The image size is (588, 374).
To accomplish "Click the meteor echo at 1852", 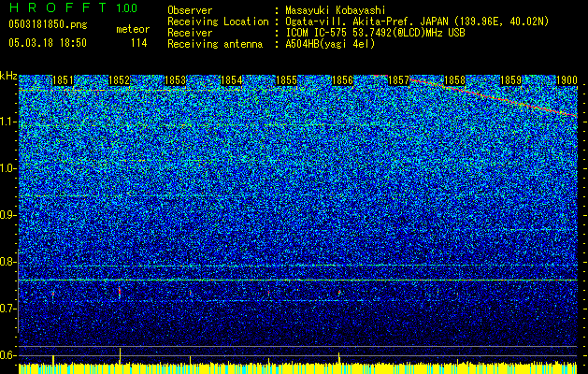I will tap(120, 293).
